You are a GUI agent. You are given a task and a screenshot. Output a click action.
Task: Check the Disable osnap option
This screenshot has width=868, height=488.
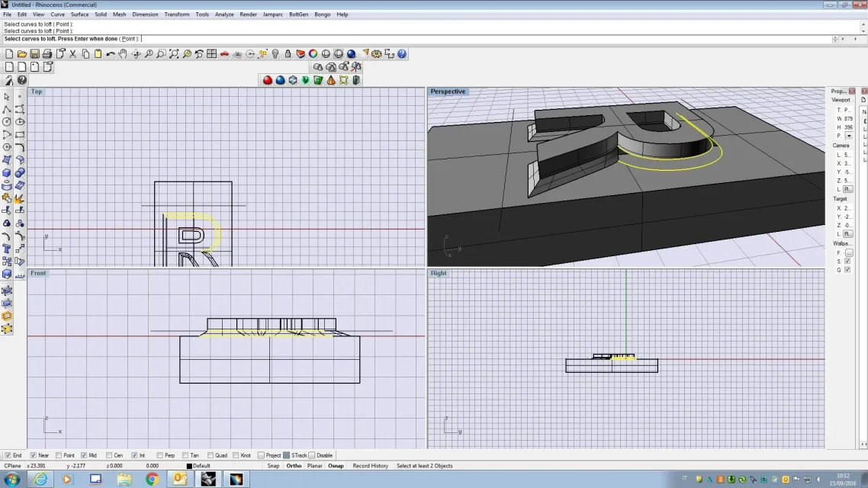coord(312,455)
